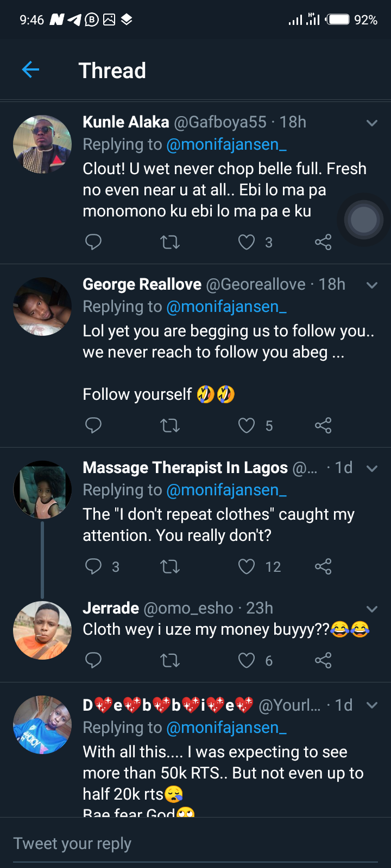Image resolution: width=391 pixels, height=868 pixels.
Task: Retweet George Reallove's tweet
Action: [x=170, y=425]
